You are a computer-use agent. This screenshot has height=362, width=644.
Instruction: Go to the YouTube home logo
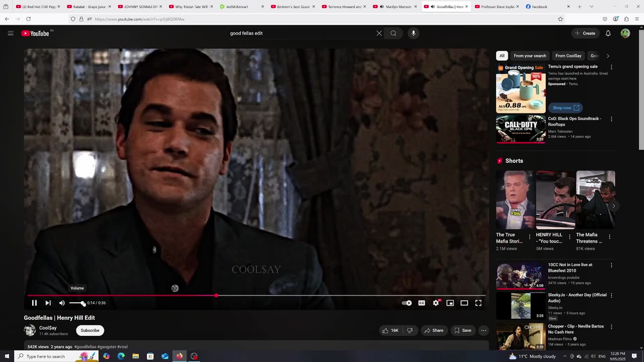(x=35, y=33)
